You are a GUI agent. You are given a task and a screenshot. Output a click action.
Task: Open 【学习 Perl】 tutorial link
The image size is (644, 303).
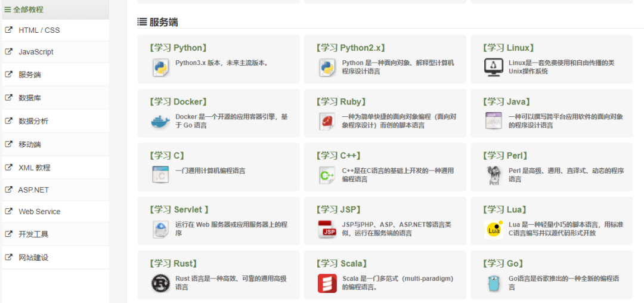point(505,155)
